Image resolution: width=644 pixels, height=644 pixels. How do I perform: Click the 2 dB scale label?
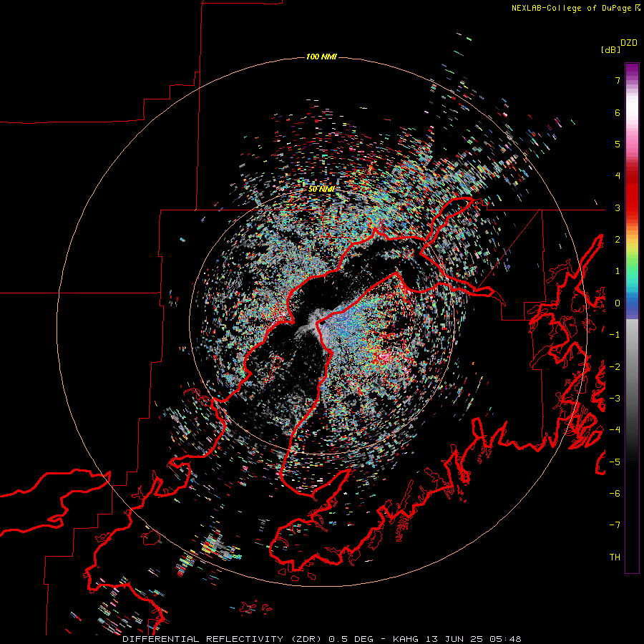point(618,240)
